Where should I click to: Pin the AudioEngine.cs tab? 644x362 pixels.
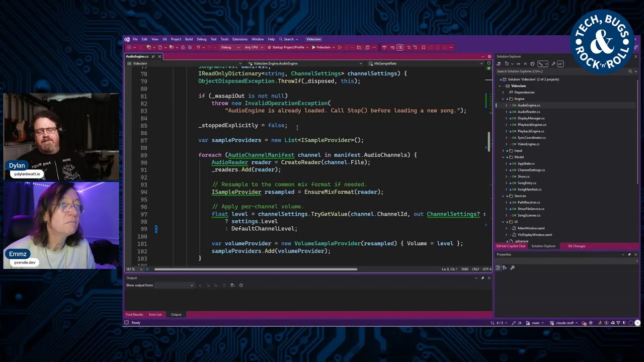pyautogui.click(x=154, y=56)
